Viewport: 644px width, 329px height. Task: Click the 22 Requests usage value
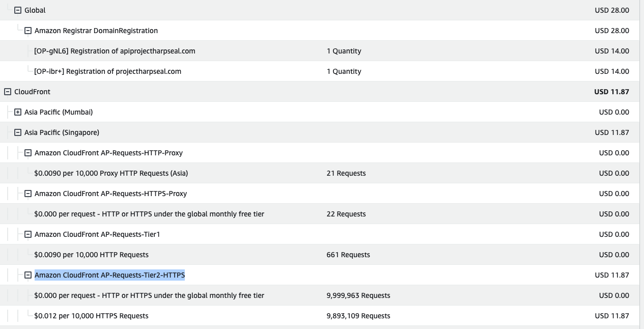point(346,214)
